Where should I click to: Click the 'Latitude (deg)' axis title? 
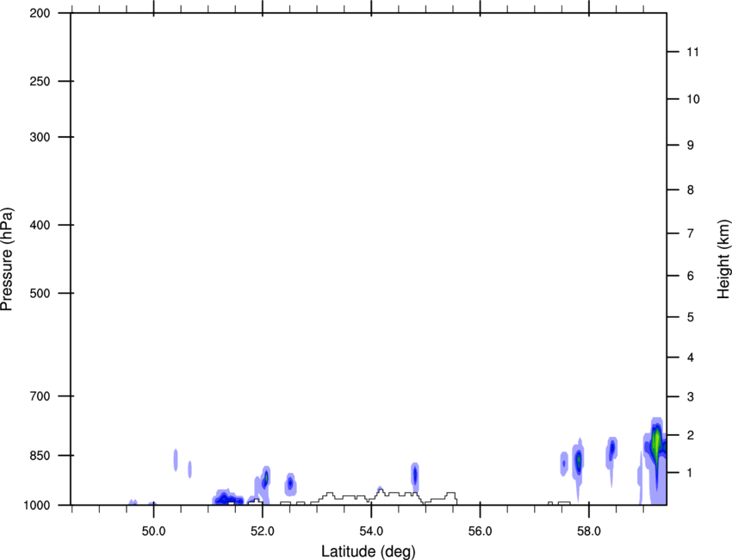point(368,551)
